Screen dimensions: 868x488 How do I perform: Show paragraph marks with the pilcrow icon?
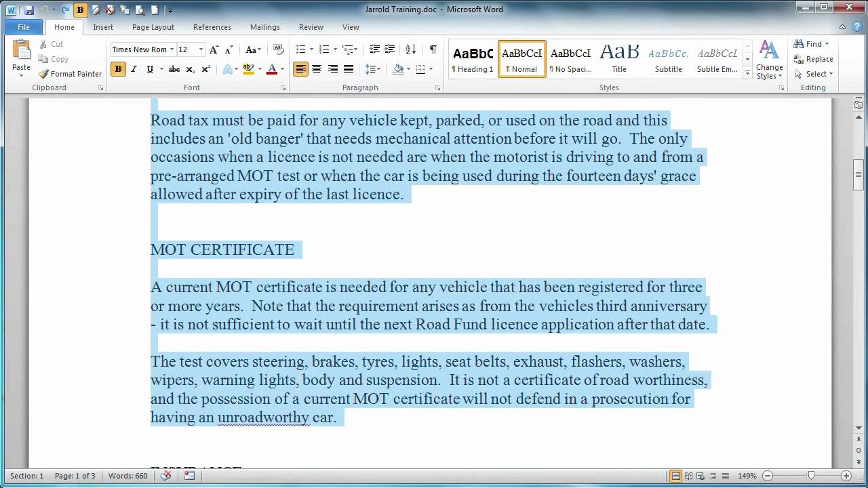click(433, 49)
